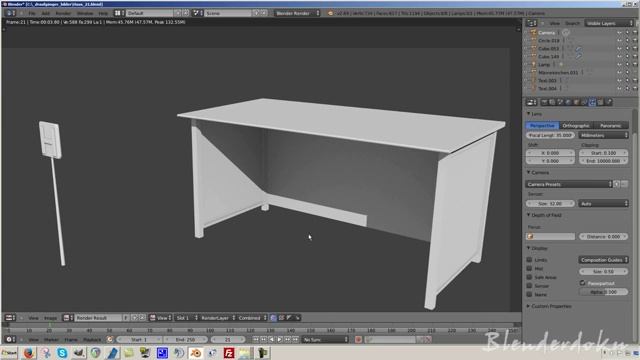
Task: Click the timeline End frame field
Action: [x=186, y=339]
